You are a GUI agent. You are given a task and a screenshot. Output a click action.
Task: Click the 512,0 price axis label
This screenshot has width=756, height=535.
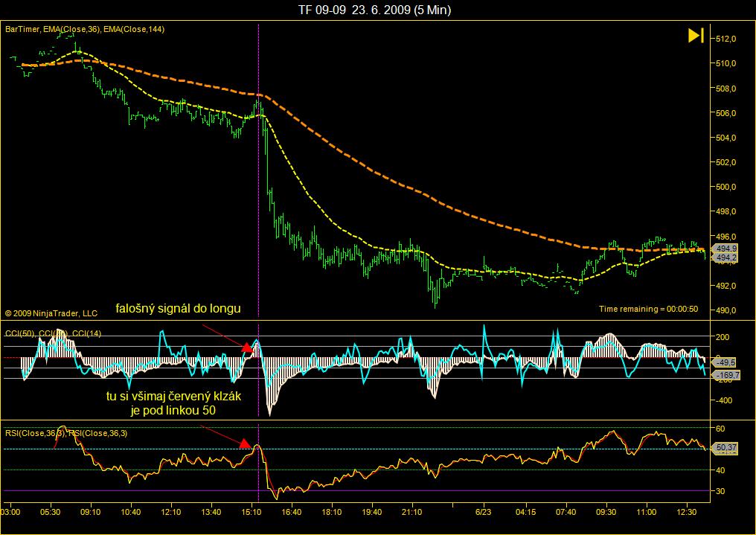726,39
